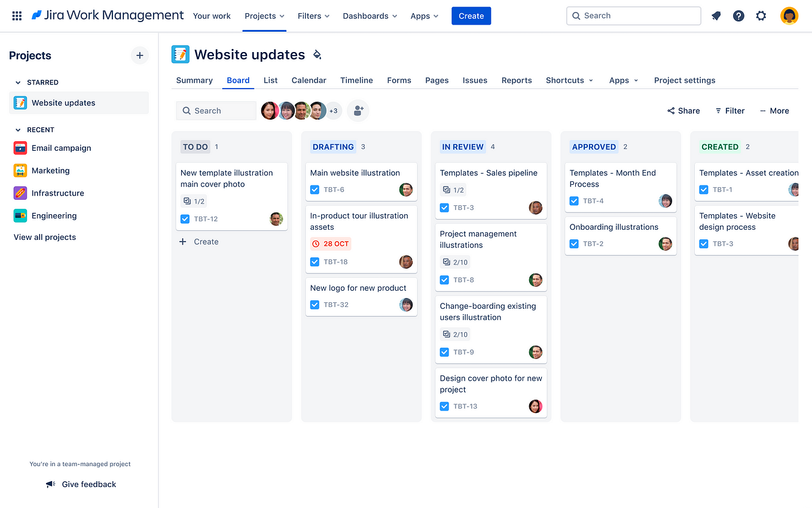Click View all projects link
812x508 pixels.
click(45, 237)
